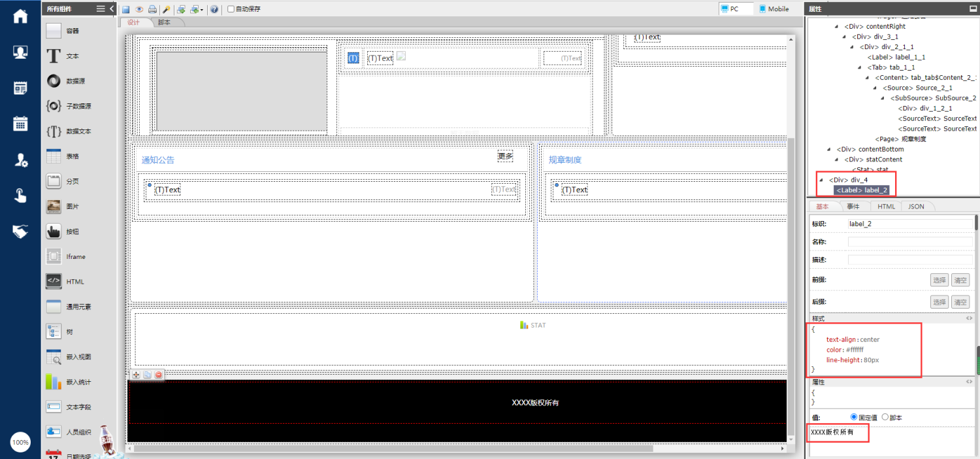Open the 事件 events properties tab
Viewport: 980px width, 459px height.
coord(853,207)
